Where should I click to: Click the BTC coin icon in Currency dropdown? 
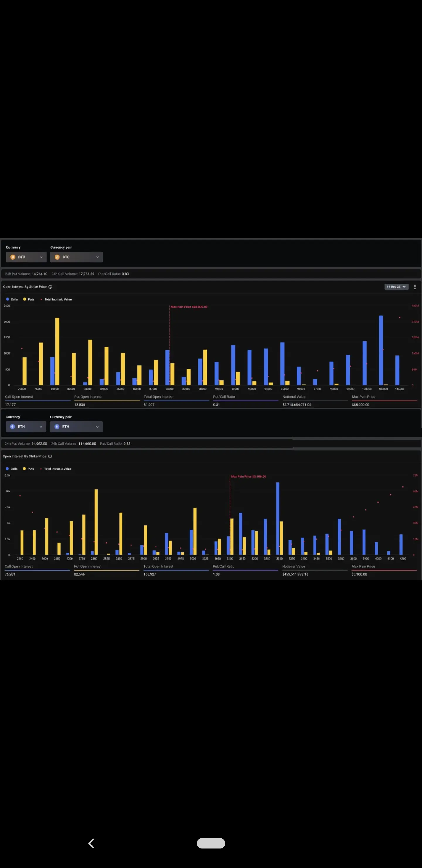tap(13, 257)
